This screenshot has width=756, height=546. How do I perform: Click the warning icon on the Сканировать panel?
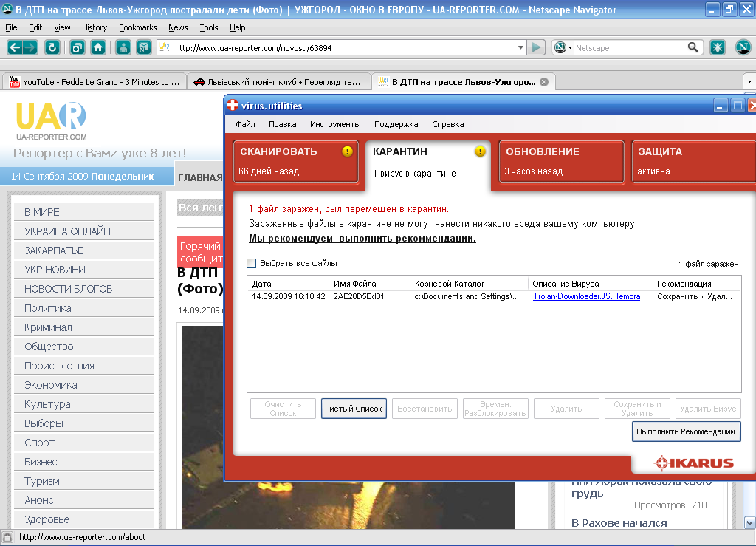(347, 151)
